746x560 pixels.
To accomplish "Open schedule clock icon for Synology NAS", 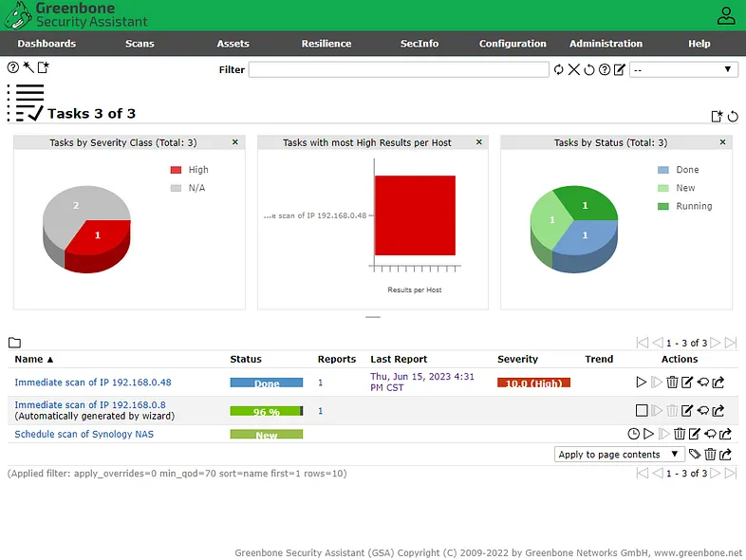I will click(633, 434).
